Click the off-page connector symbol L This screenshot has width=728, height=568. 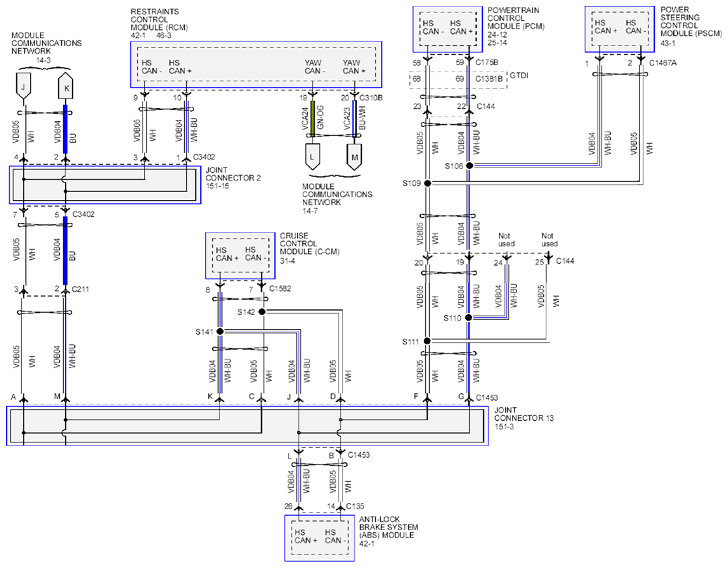[312, 157]
